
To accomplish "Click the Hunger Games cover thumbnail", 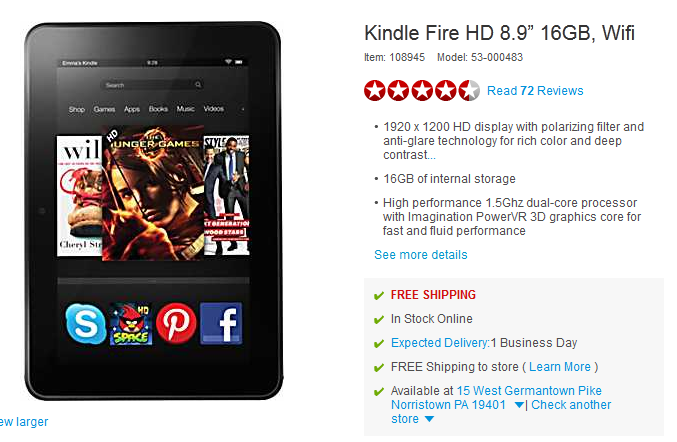I will point(153,193).
